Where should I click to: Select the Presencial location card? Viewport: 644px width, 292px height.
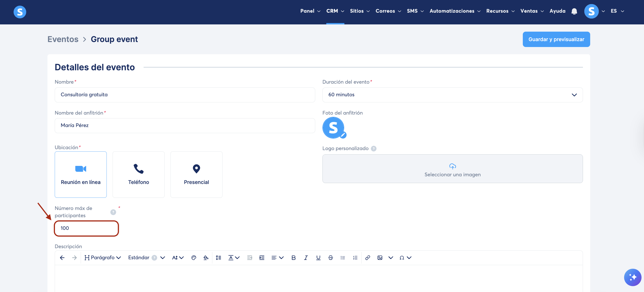click(196, 174)
